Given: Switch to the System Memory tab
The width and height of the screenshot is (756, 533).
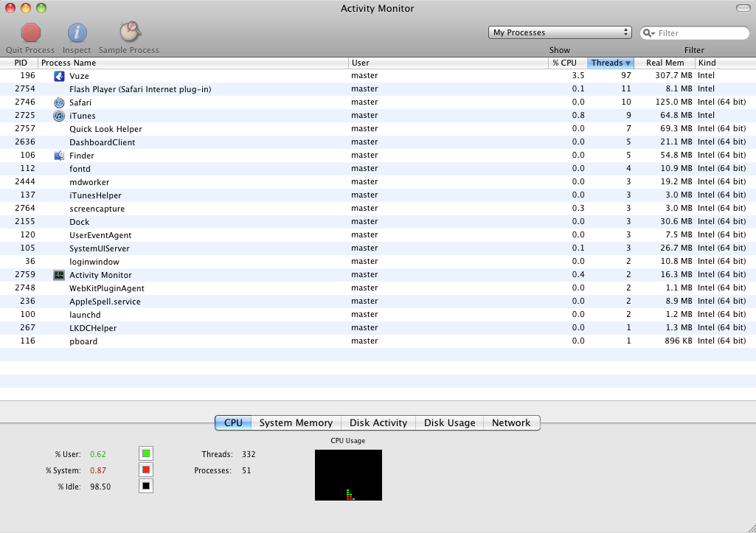Looking at the screenshot, I should click(x=296, y=422).
